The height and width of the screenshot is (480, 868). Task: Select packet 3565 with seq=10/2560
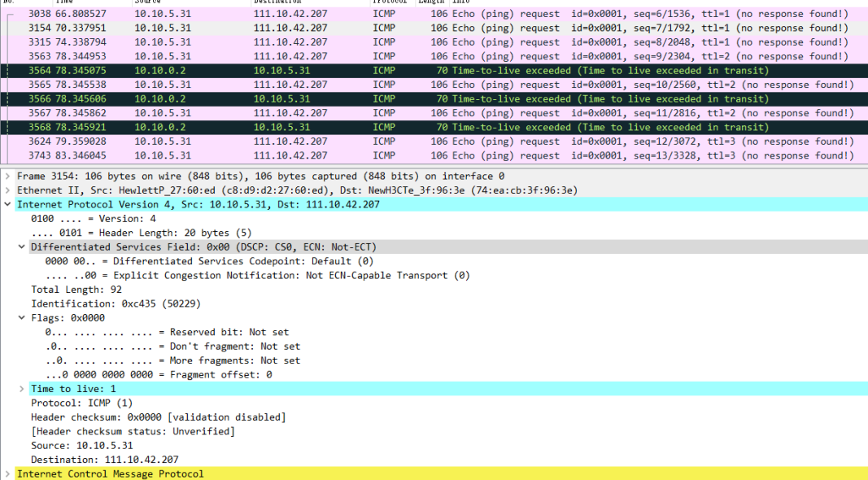point(434,85)
